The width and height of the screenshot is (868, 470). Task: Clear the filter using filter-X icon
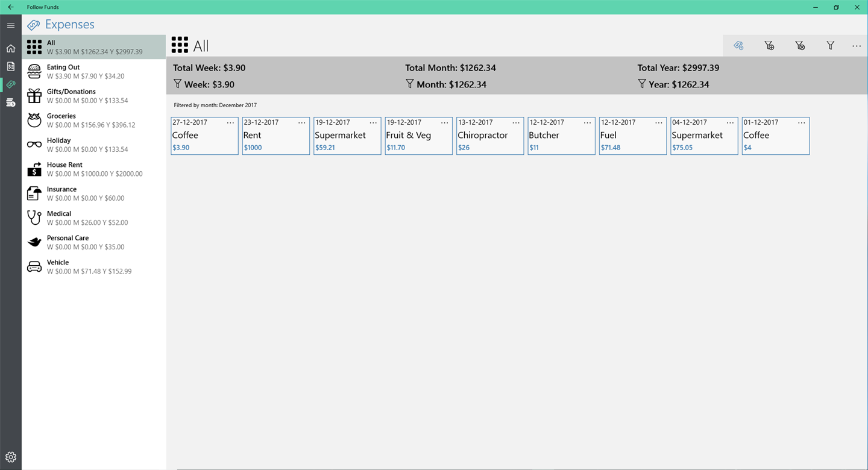tap(800, 46)
